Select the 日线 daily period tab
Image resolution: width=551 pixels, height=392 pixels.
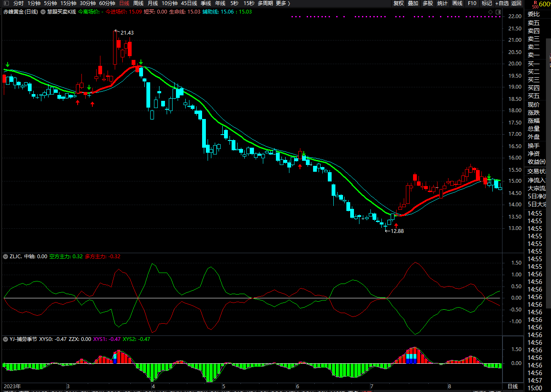point(124,3)
